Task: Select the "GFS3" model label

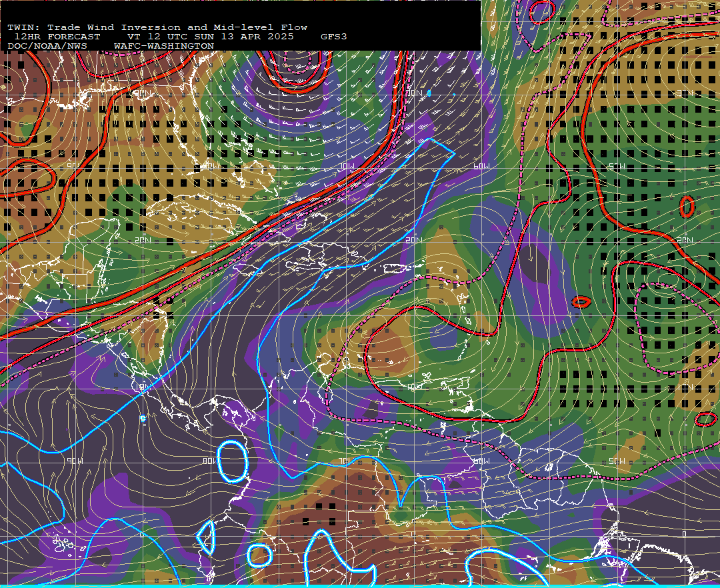Action: tap(334, 37)
